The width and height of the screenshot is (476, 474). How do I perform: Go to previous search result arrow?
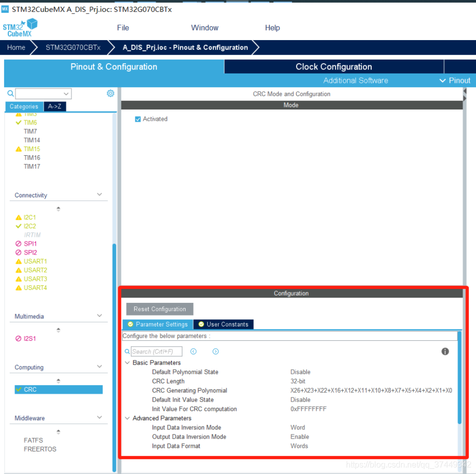click(193, 351)
